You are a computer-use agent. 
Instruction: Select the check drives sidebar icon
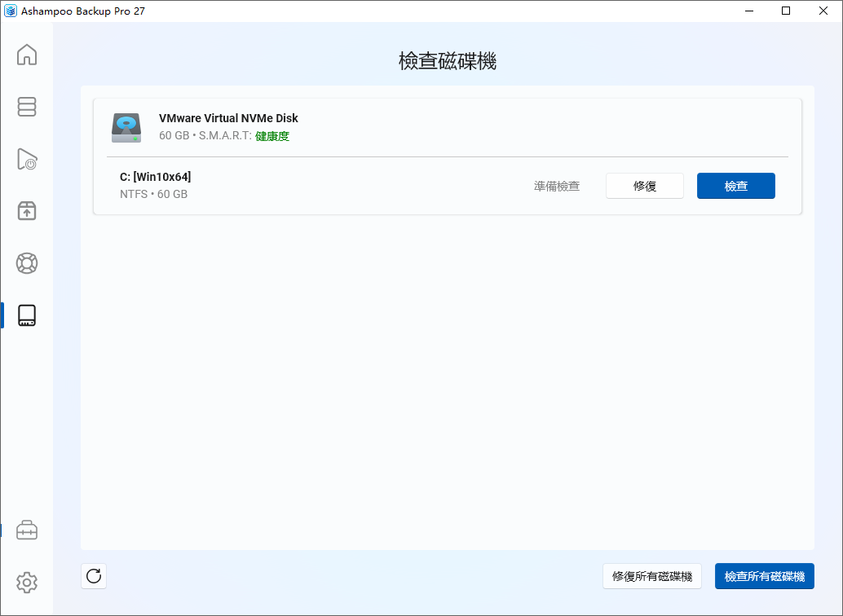point(26,315)
